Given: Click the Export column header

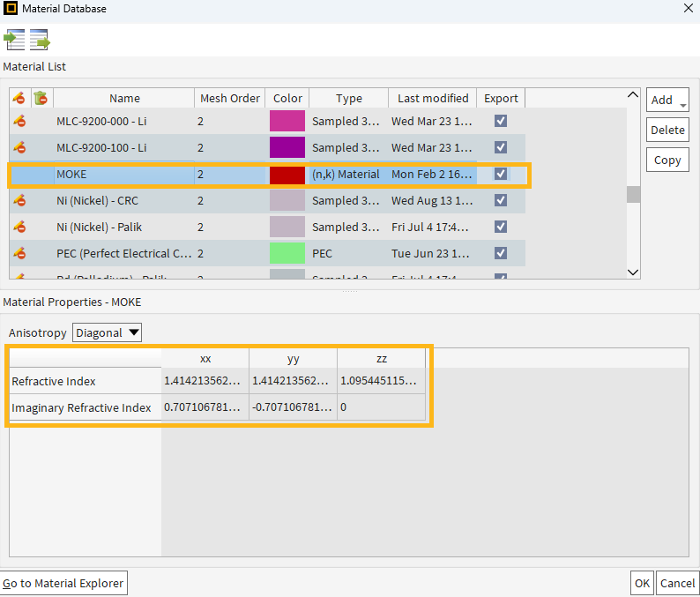Looking at the screenshot, I should pos(501,98).
